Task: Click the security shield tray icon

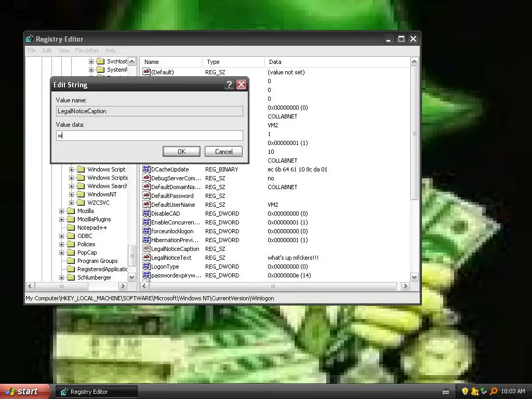Action: [x=465, y=391]
